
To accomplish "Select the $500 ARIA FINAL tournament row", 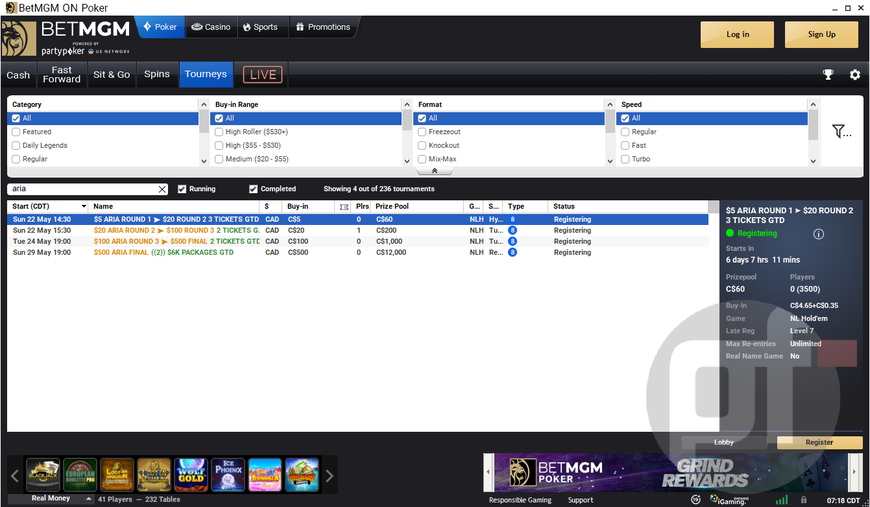I will tap(357, 252).
